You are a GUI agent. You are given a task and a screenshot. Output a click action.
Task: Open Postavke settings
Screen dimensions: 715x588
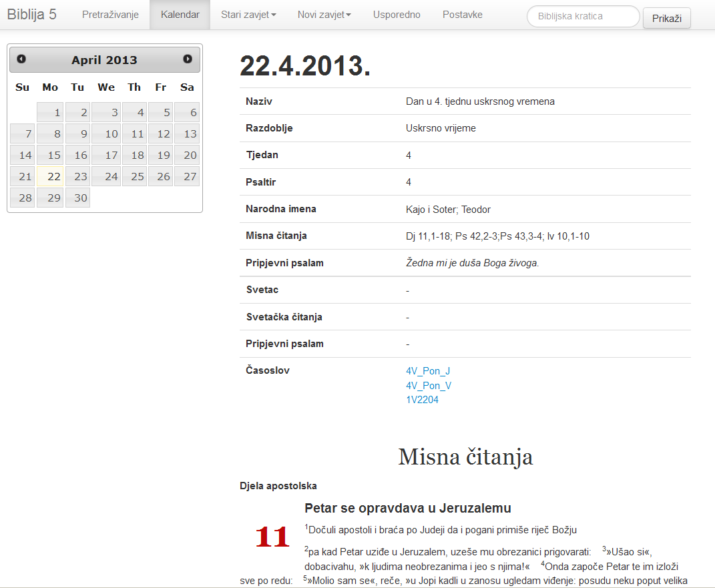click(x=462, y=15)
